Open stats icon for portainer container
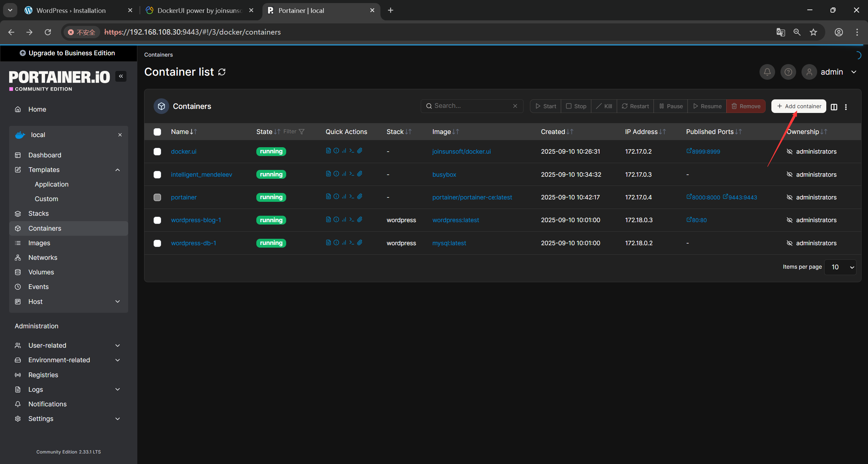 coord(344,196)
